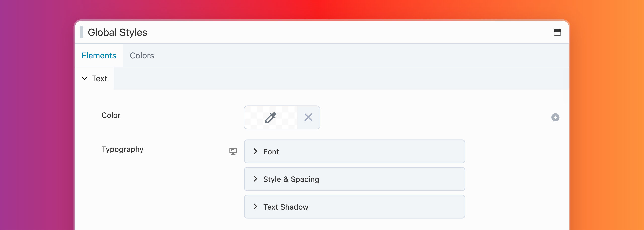The width and height of the screenshot is (644, 230).
Task: Collapse the Text section using its chevron
Action: 85,78
